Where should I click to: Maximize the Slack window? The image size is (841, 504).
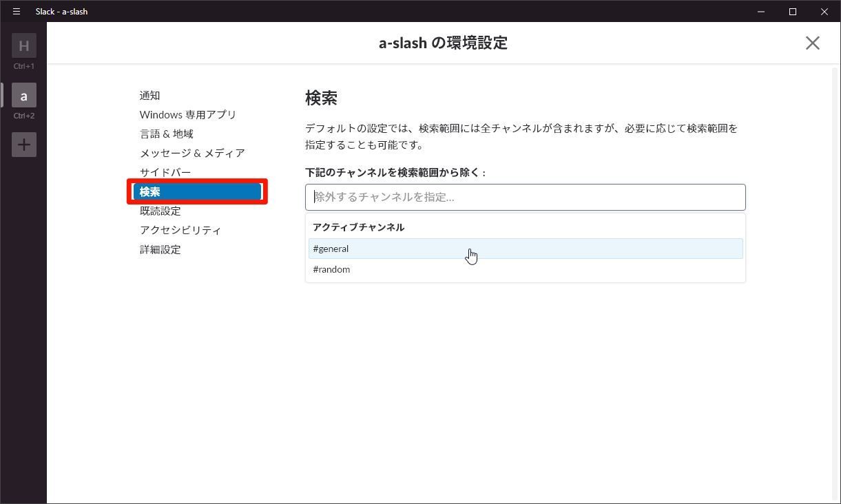point(793,12)
